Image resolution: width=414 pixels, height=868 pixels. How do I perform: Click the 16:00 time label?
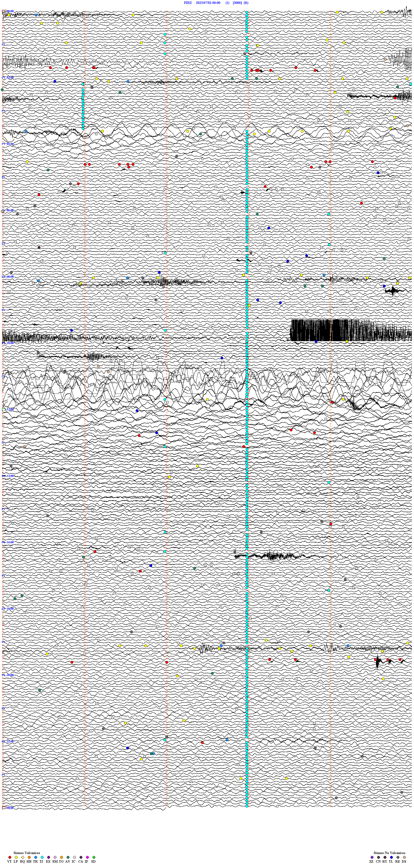click(x=10, y=542)
